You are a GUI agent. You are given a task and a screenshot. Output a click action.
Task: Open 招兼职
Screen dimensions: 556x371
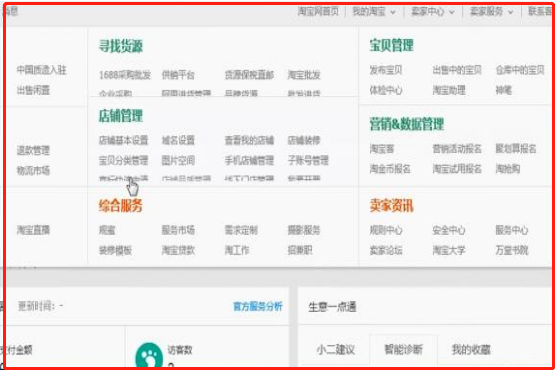(300, 250)
